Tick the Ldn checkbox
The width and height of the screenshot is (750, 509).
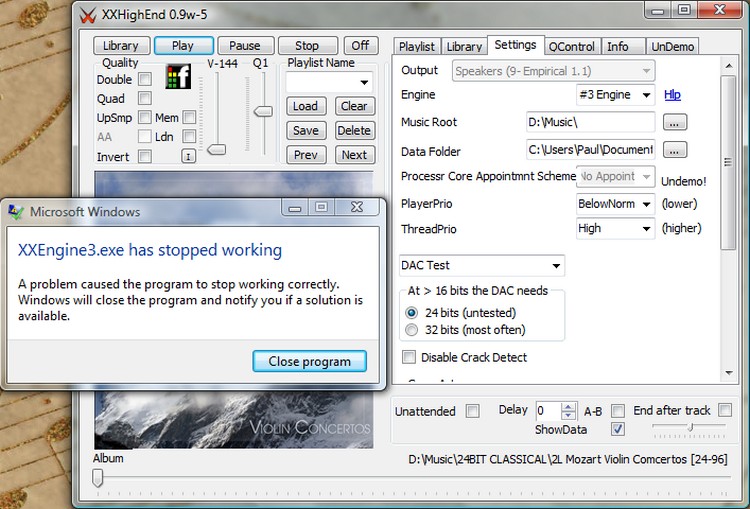tap(189, 136)
